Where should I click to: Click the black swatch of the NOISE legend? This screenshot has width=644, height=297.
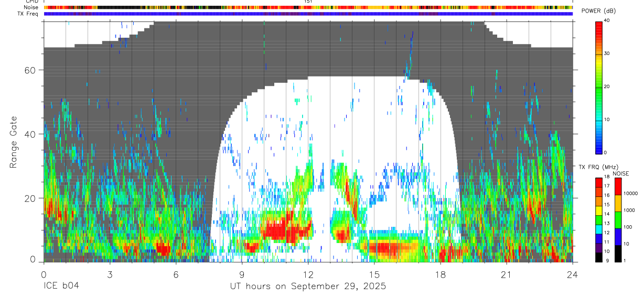coord(618,254)
